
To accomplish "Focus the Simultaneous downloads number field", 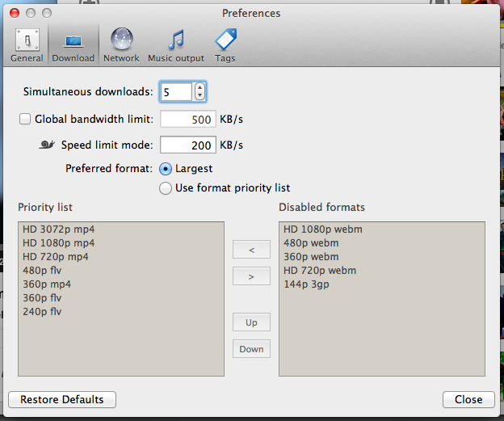I will pos(176,92).
